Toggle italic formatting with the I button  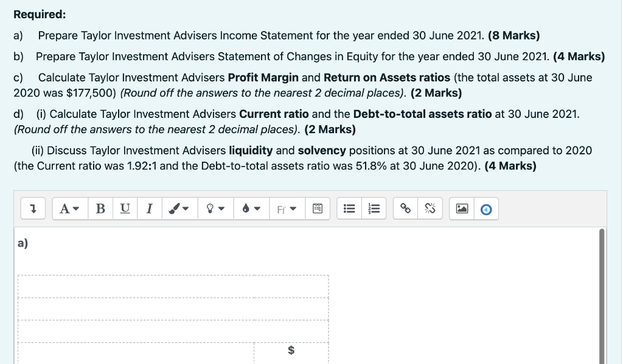click(x=149, y=208)
